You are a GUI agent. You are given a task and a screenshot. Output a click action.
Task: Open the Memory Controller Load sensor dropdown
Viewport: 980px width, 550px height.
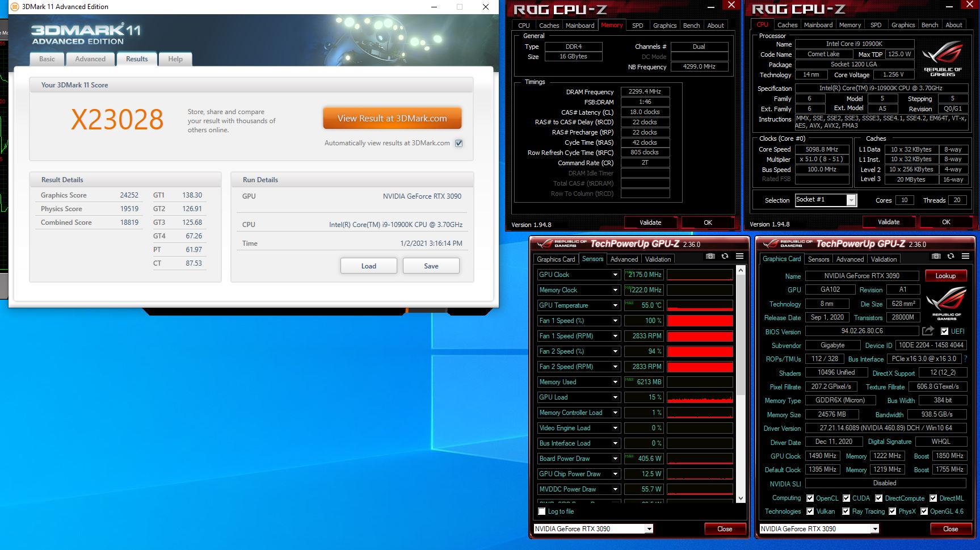click(x=615, y=413)
